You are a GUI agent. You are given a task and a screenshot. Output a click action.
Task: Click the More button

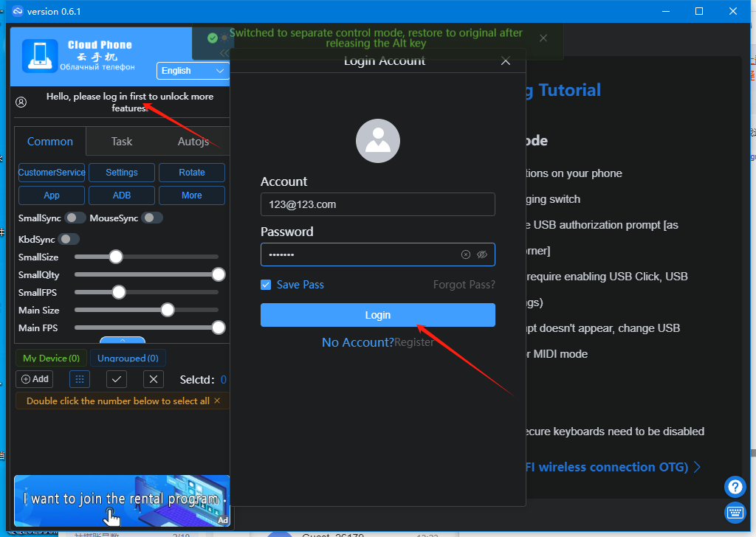click(x=192, y=195)
